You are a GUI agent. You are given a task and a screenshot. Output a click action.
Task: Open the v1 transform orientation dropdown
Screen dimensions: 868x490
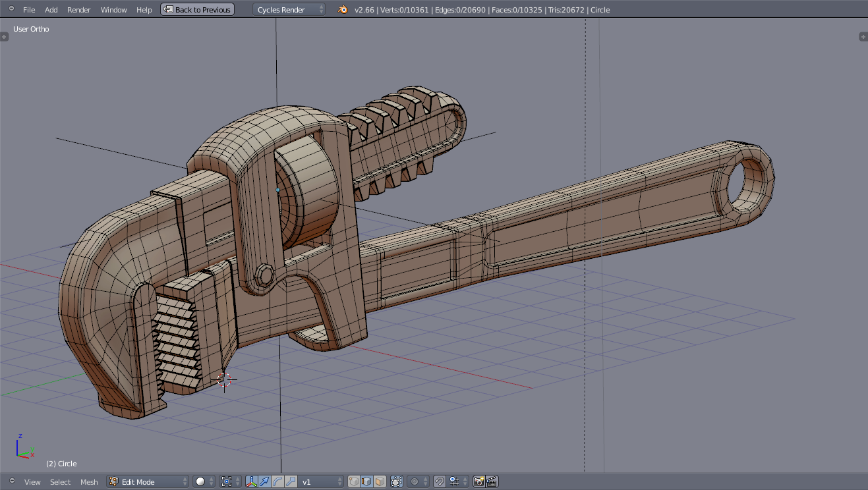tap(320, 481)
